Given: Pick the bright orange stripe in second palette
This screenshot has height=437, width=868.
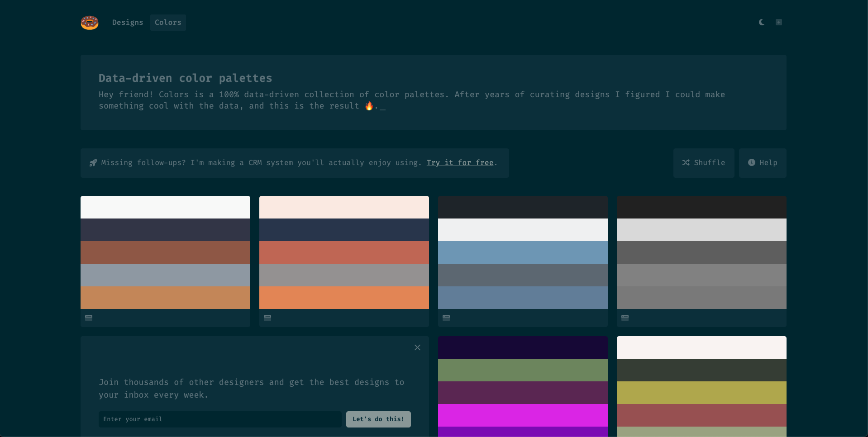Looking at the screenshot, I should [344, 298].
